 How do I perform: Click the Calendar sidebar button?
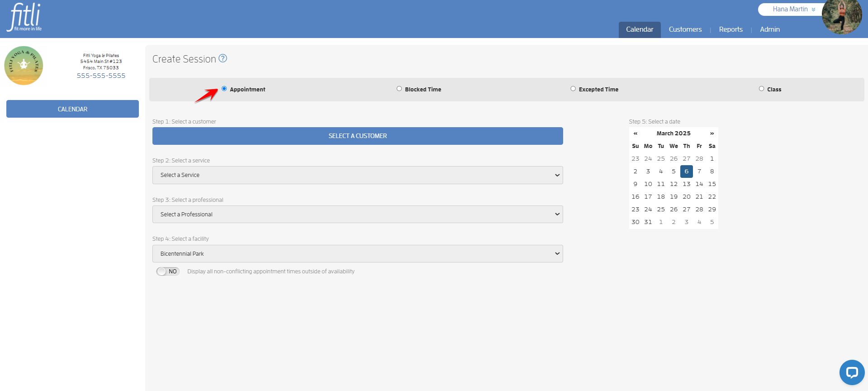click(x=72, y=109)
